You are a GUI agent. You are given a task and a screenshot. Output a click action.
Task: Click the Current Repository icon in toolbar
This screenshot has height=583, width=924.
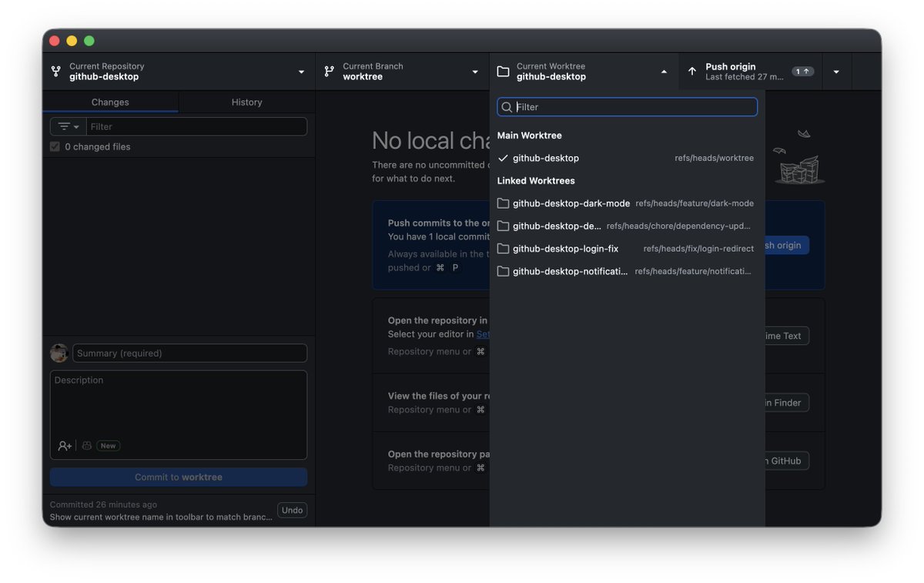coord(55,72)
